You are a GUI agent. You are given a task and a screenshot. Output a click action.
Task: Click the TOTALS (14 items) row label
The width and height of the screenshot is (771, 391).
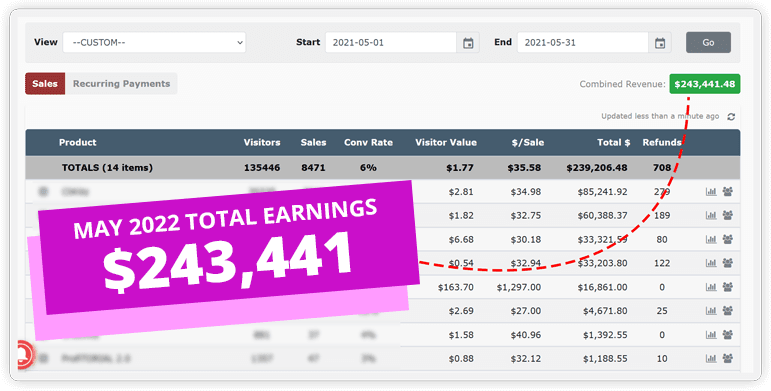point(107,168)
